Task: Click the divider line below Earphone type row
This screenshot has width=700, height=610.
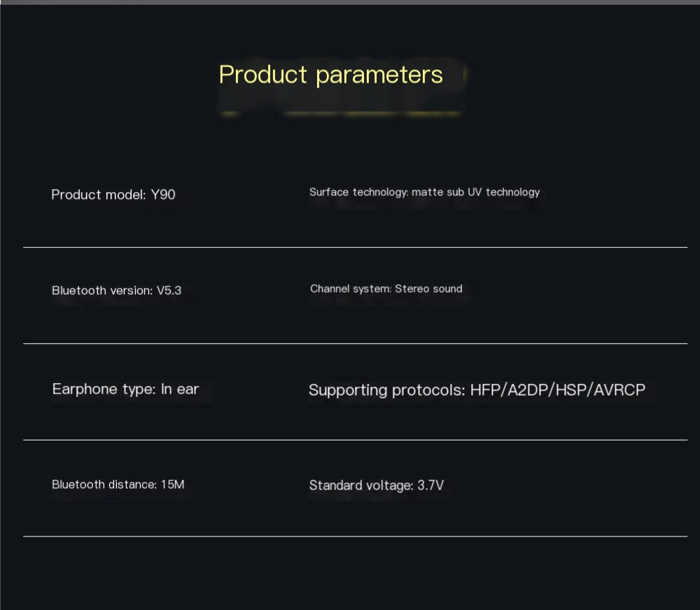Action: 355,440
